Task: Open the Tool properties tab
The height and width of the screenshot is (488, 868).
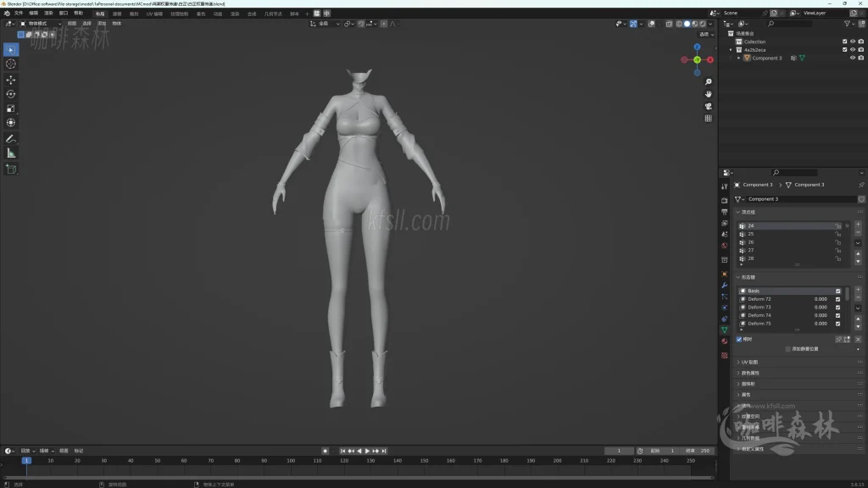Action: coord(724,186)
